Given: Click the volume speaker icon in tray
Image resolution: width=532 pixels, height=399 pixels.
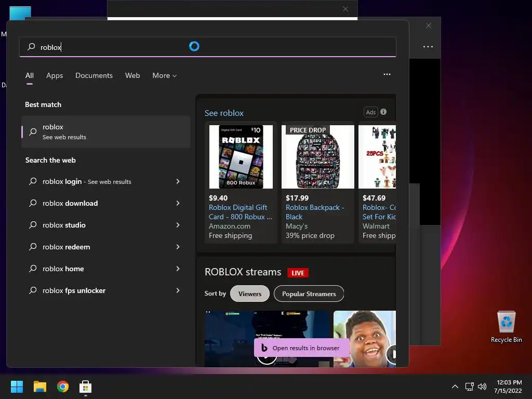Looking at the screenshot, I should [x=482, y=387].
